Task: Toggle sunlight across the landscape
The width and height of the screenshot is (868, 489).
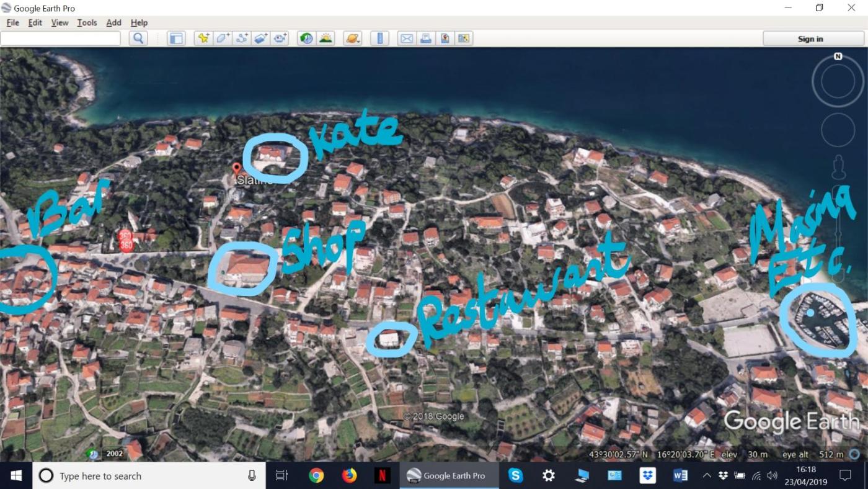Action: pos(325,38)
